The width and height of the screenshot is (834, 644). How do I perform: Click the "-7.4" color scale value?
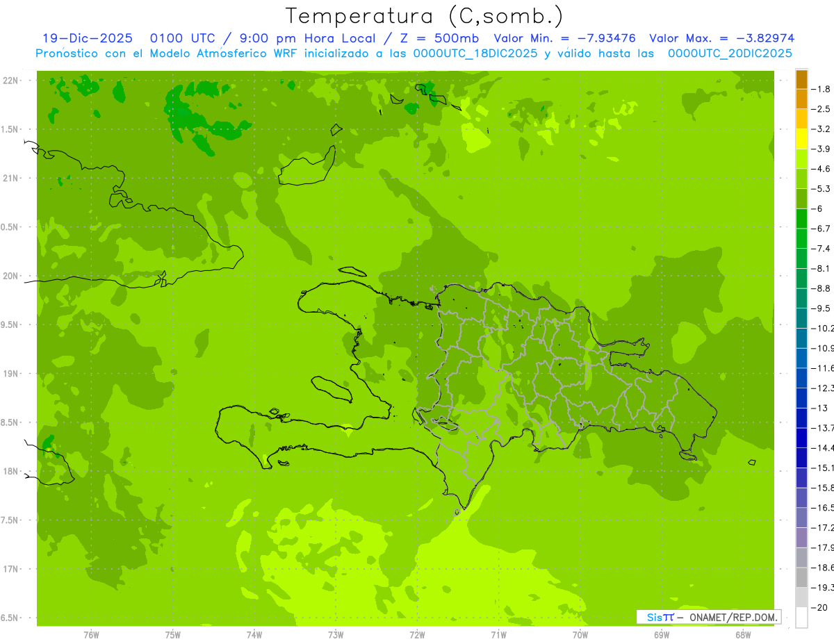point(821,248)
